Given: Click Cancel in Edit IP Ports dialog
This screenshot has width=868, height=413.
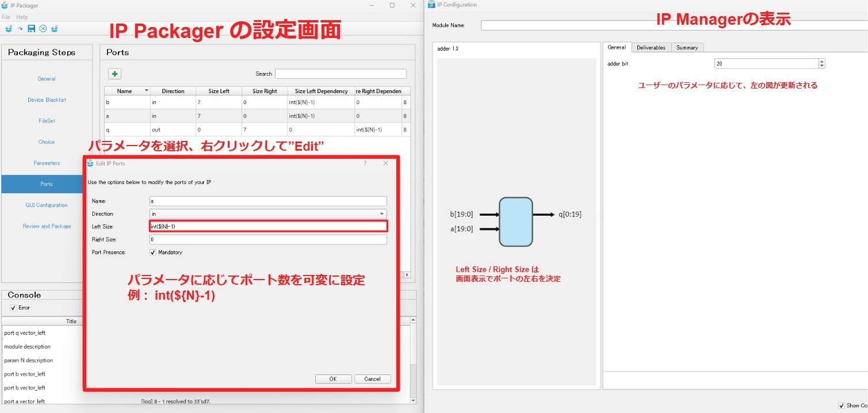Looking at the screenshot, I should [373, 379].
